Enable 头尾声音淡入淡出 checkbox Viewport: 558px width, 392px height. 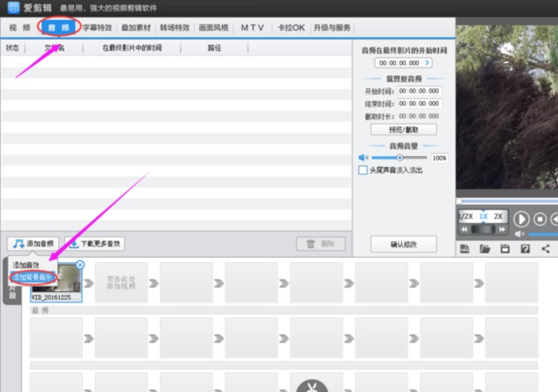point(363,170)
